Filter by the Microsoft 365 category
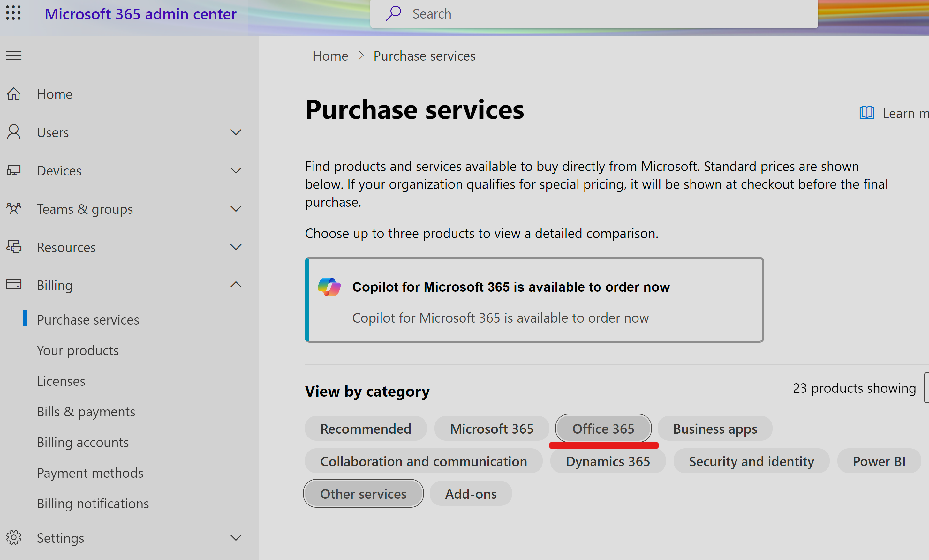Viewport: 929px width, 560px height. pos(492,429)
